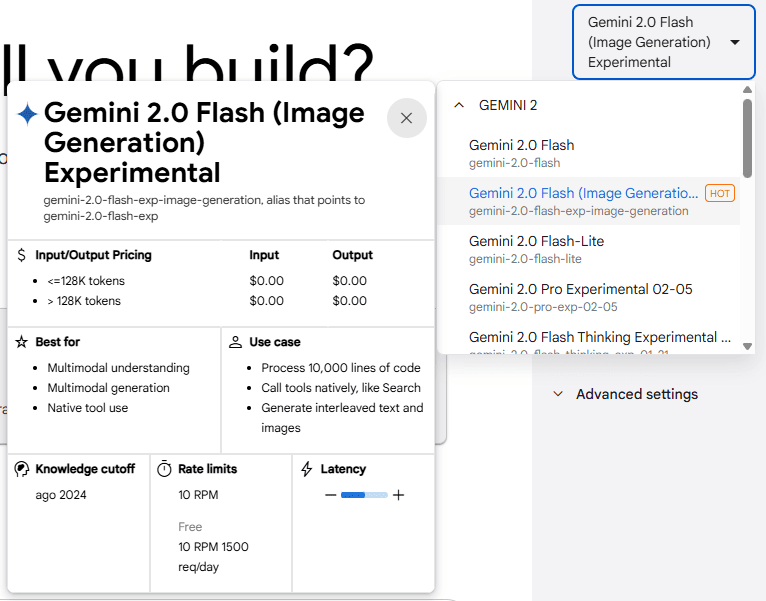Click the 'Input' column header
The image size is (766, 601).
point(264,255)
